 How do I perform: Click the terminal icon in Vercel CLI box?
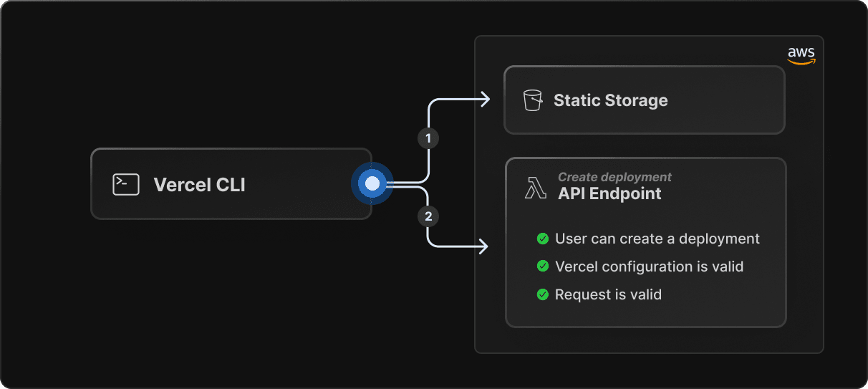(125, 185)
